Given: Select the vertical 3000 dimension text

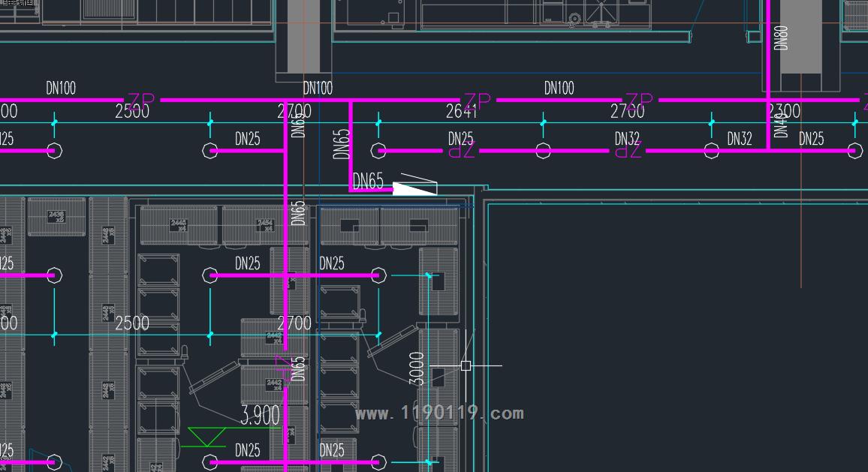Looking at the screenshot, I should 418,368.
